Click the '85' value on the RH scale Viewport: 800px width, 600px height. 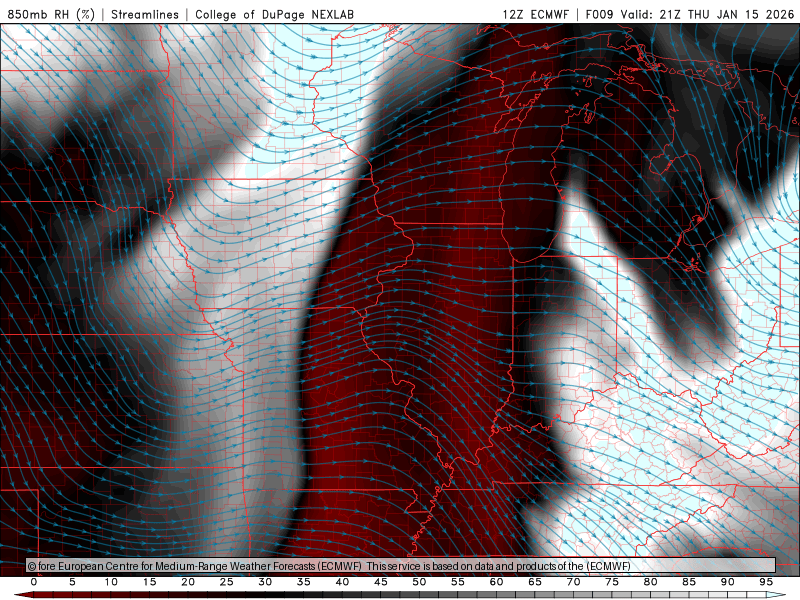click(689, 582)
